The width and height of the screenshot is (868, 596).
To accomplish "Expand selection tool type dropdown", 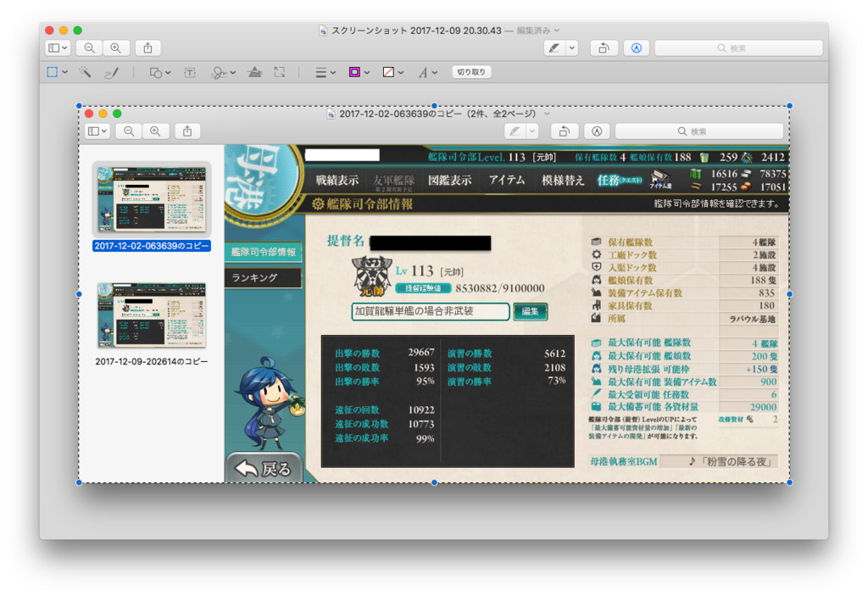I will [64, 72].
